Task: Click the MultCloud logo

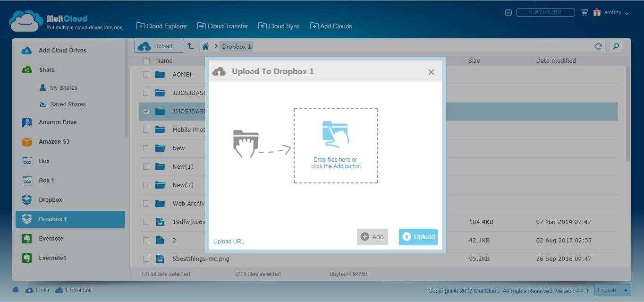Action: (x=66, y=21)
